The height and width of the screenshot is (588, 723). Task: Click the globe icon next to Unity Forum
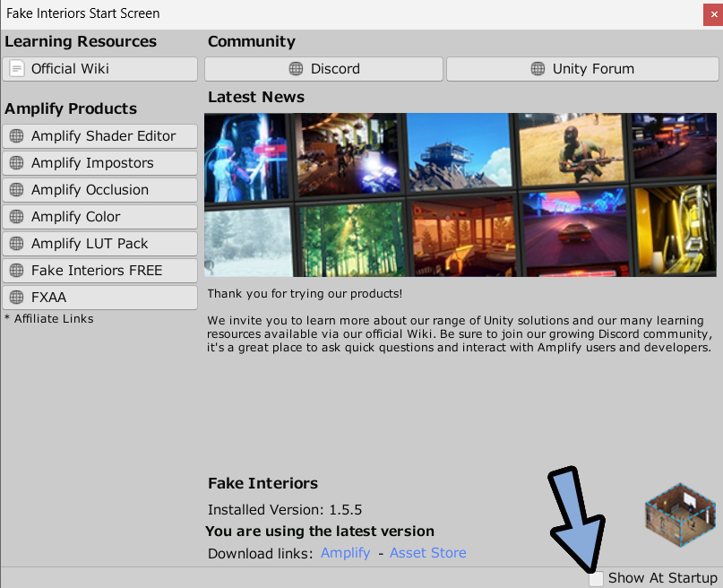538,69
